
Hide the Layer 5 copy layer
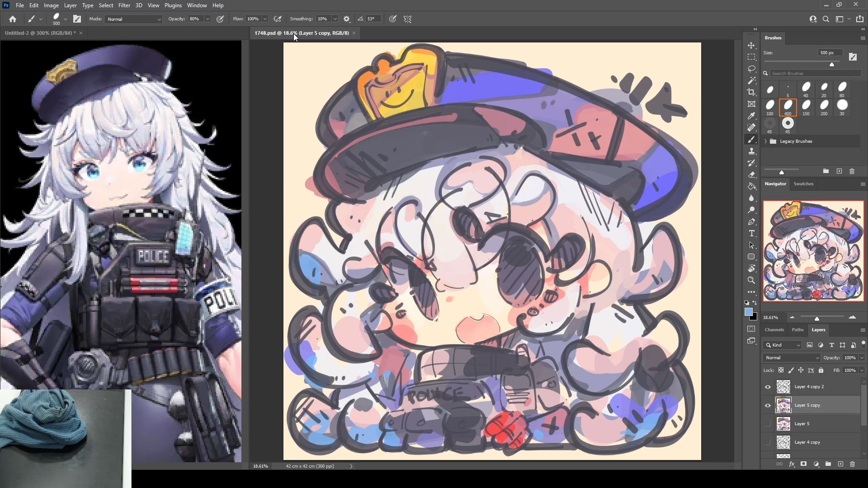tap(768, 405)
